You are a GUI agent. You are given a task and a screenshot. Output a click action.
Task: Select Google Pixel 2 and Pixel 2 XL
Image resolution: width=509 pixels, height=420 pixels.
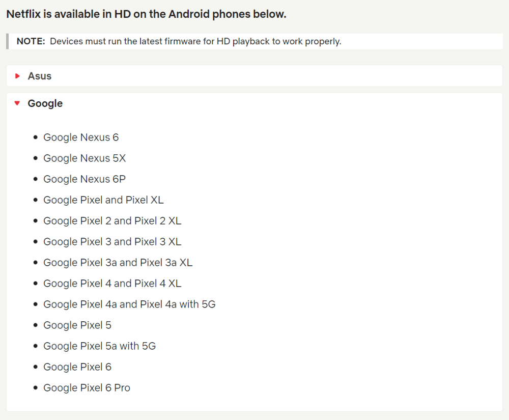click(x=112, y=221)
